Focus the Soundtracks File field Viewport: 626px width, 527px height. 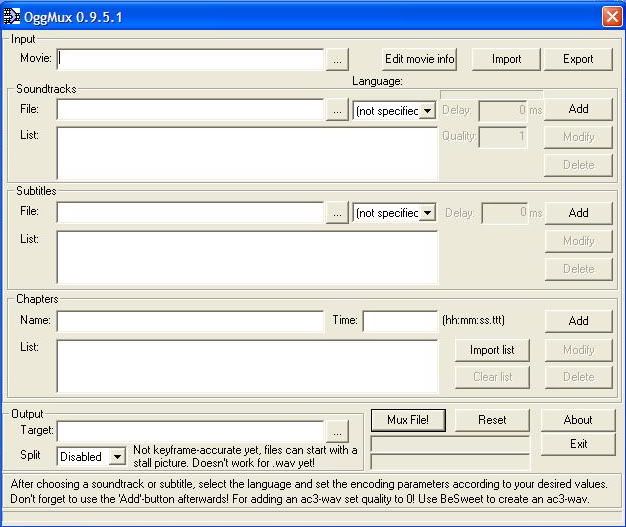coord(190,109)
